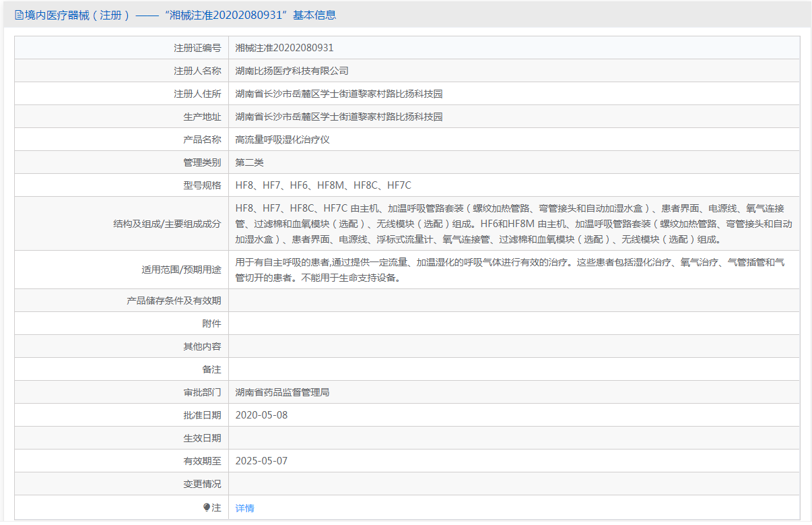Viewport: 812px width, 525px height.
Task: Click the 第二类 management category value
Action: [249, 162]
